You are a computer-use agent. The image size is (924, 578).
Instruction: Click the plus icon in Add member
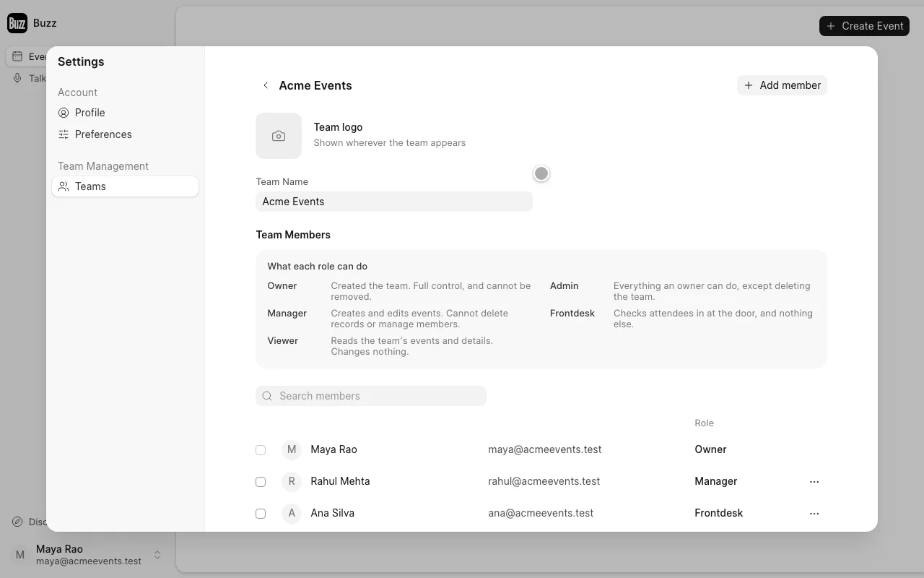(749, 85)
